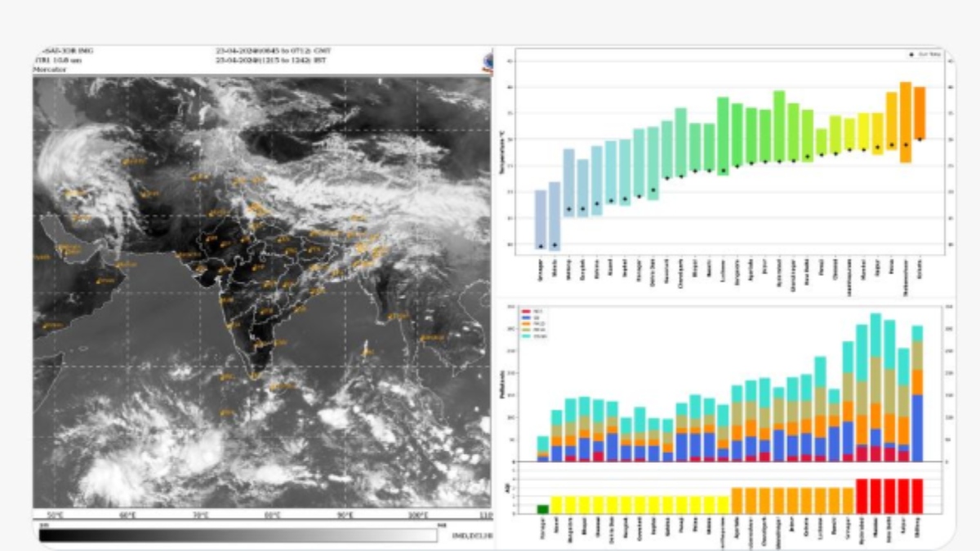Screen dimensions: 980x551
Task: Click the 50°E longitude label under the map
Action: (56, 515)
